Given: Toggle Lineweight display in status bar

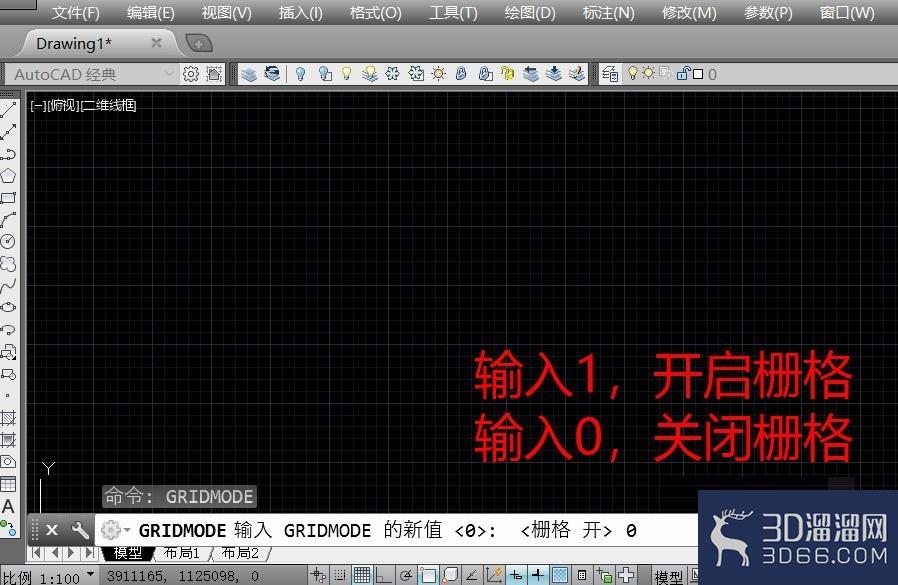Looking at the screenshot, I should (538, 575).
